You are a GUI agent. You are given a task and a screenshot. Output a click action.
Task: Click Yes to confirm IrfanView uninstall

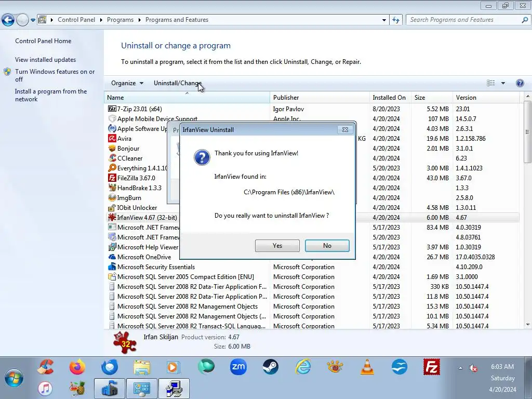click(277, 246)
